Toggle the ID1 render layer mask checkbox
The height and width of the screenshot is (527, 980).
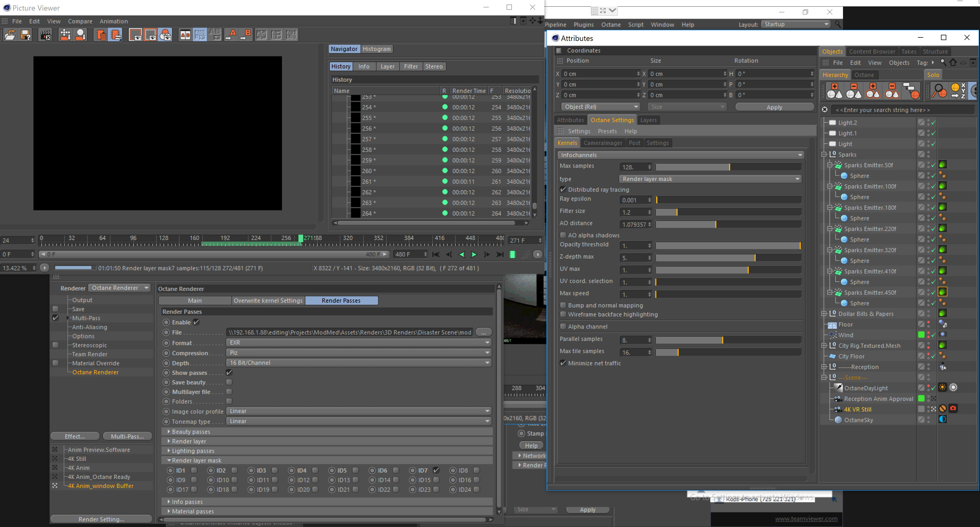tap(194, 470)
